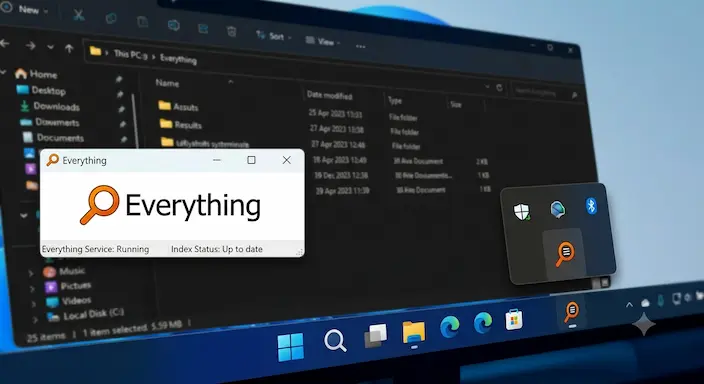Select Videos in Explorer sidebar
Viewport: 704px width, 384px height.
(69, 301)
